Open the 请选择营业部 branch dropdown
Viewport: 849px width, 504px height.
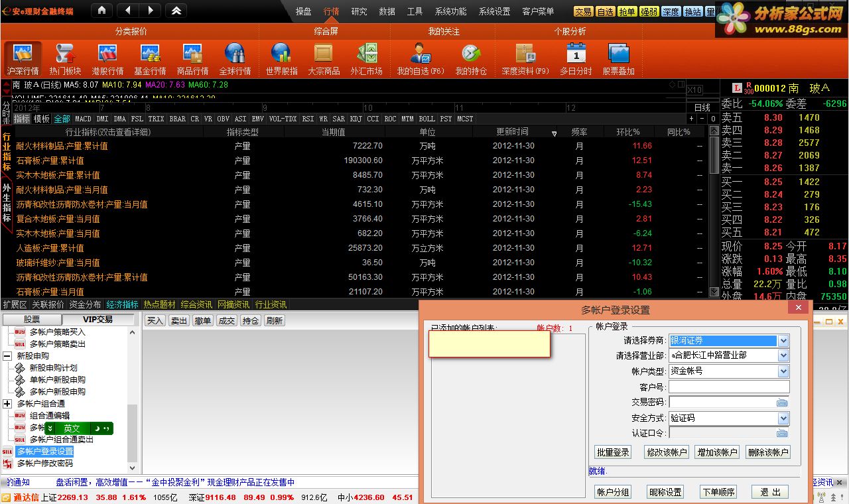tap(783, 355)
